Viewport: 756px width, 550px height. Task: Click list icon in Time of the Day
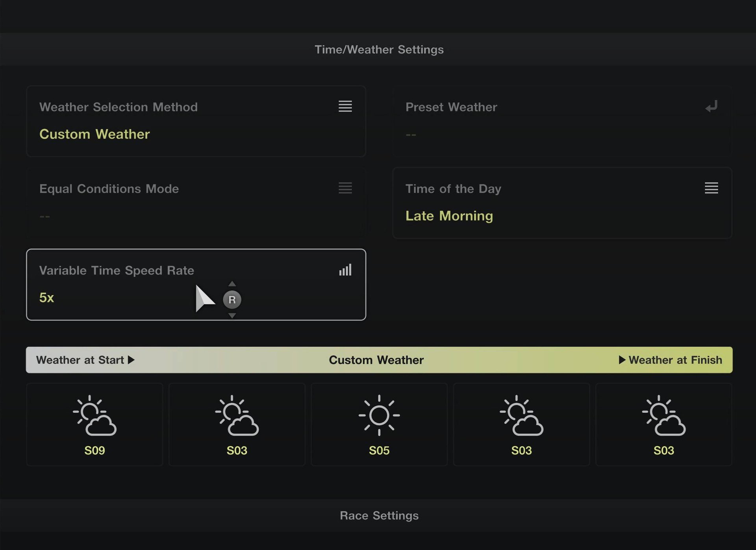(x=711, y=188)
